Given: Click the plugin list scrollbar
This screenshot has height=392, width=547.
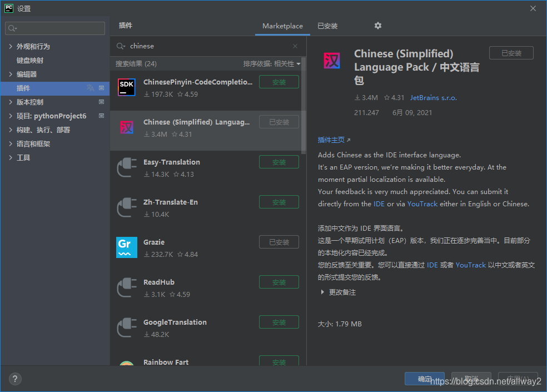Looking at the screenshot, I should coord(304,106).
